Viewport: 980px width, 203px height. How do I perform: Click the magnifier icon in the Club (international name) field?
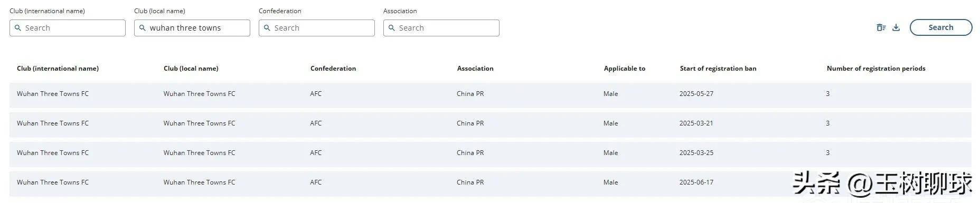point(18,28)
